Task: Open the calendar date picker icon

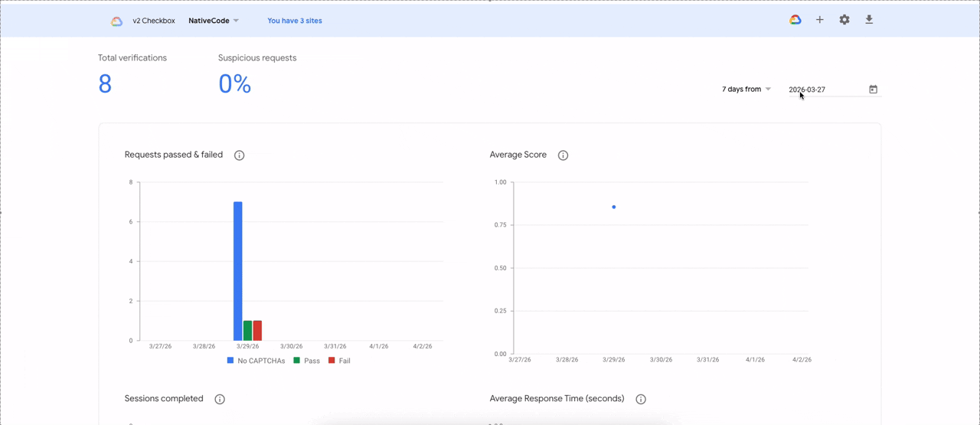Action: click(x=873, y=90)
